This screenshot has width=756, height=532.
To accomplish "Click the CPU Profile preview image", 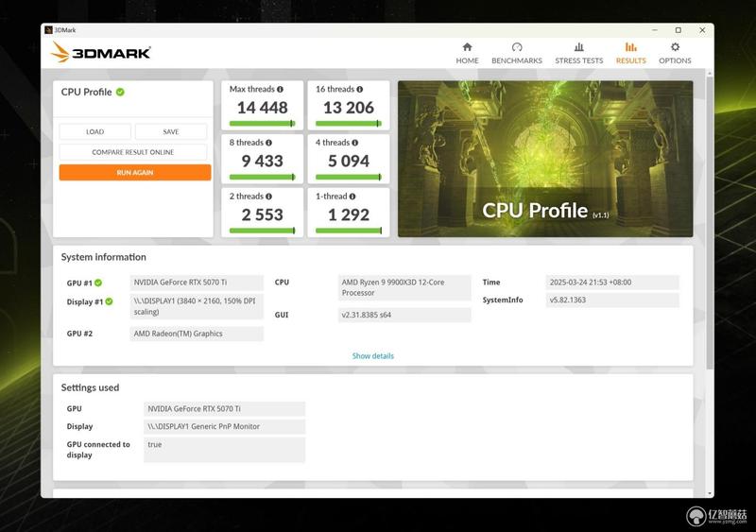I will coord(545,159).
